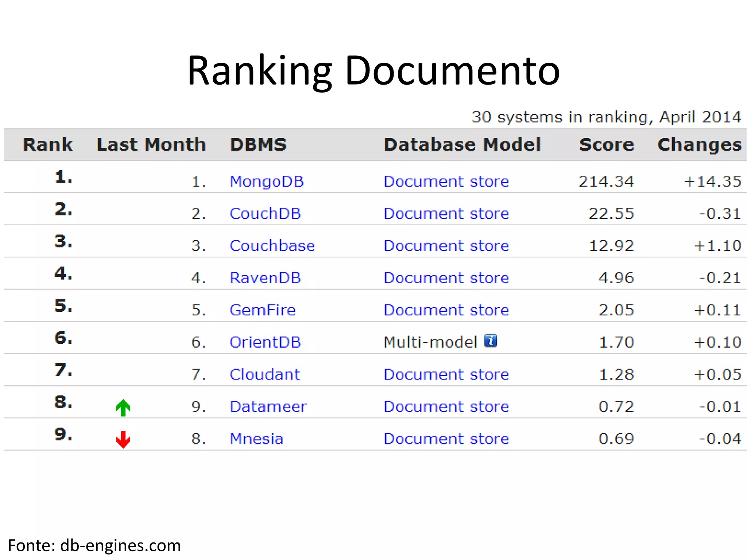Click the red down arrow beside Mnesia
The image size is (747, 560).
(123, 439)
